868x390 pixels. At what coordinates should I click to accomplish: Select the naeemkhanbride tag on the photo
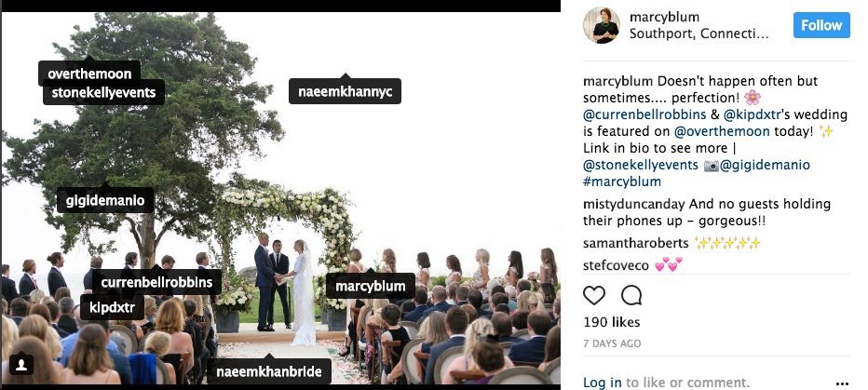[x=269, y=371]
